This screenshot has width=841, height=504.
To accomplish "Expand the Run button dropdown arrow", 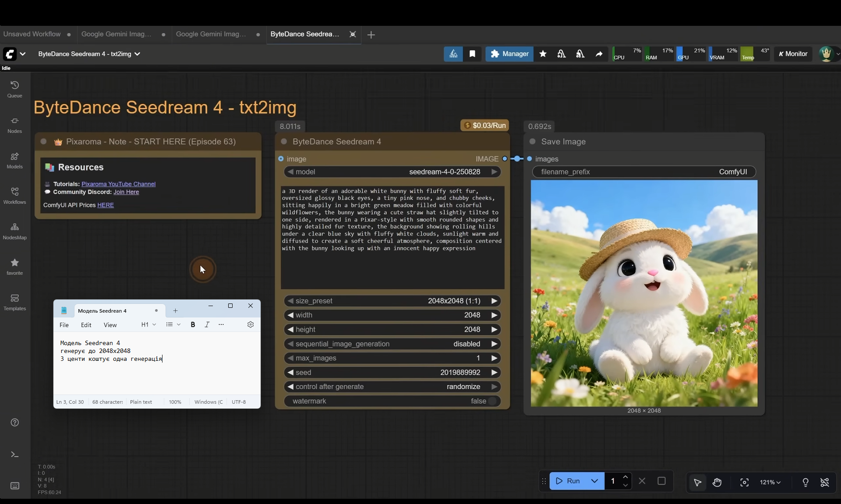I will (x=594, y=481).
